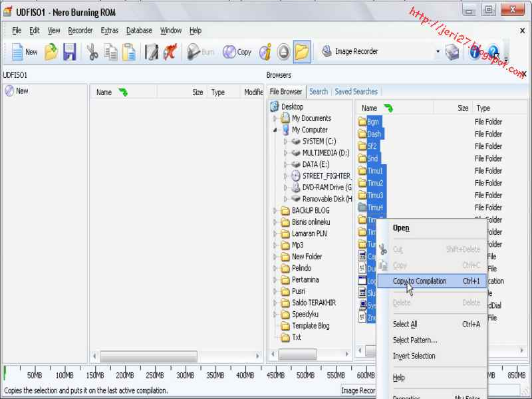The height and width of the screenshot is (399, 532).
Task: Open the Edit menu
Action: 35,31
